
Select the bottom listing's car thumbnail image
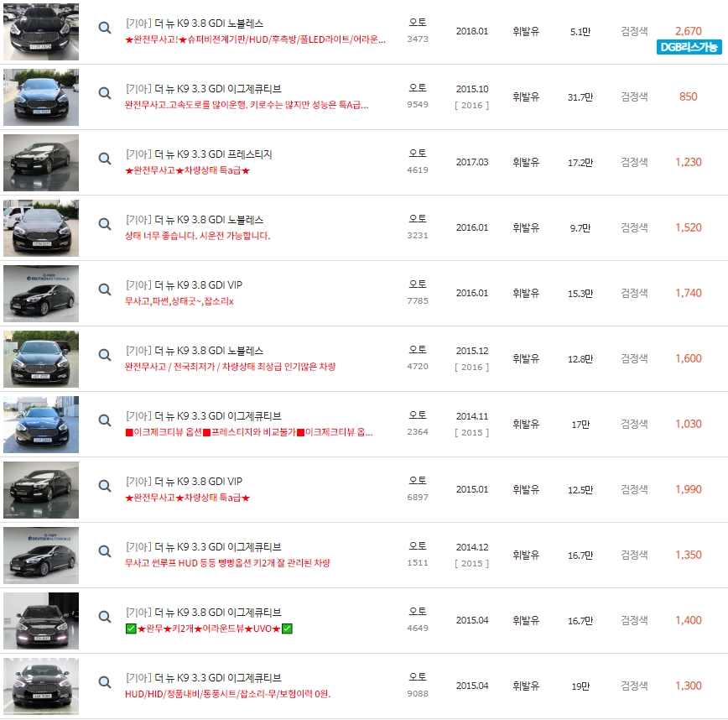[x=41, y=685]
